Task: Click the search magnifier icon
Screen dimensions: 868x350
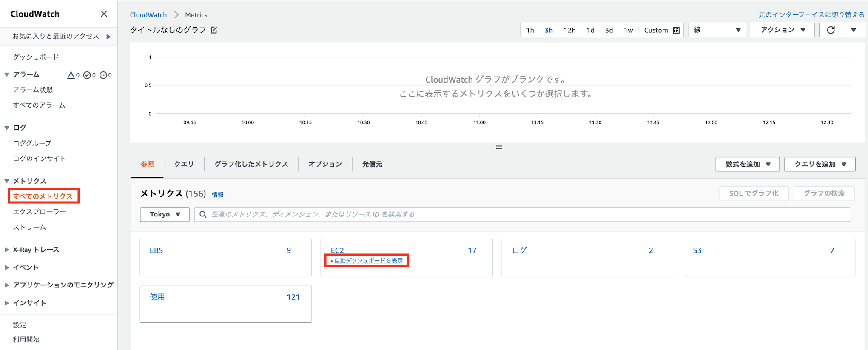Action: point(203,214)
